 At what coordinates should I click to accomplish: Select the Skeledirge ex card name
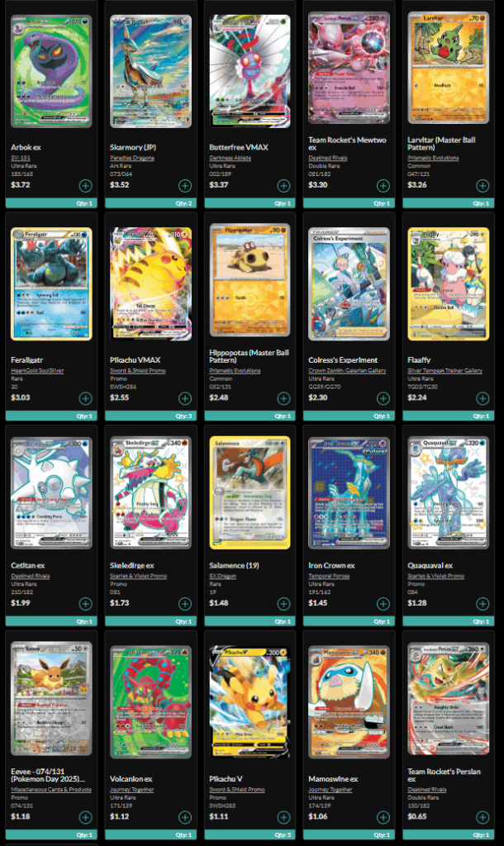click(132, 565)
